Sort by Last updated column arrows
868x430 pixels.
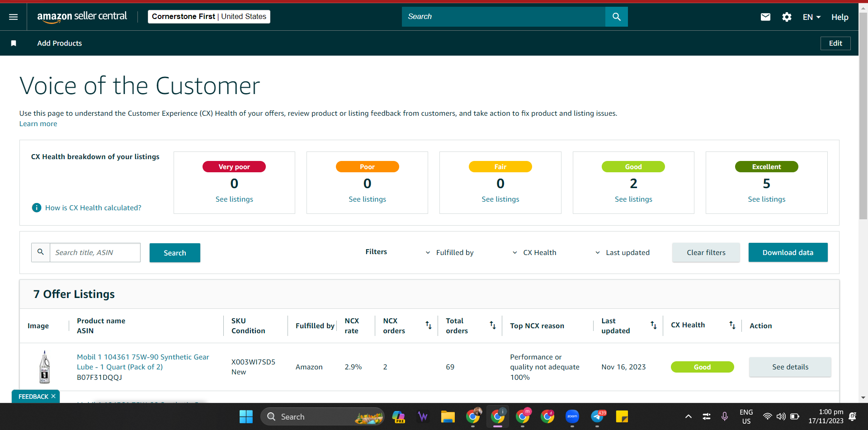click(654, 325)
